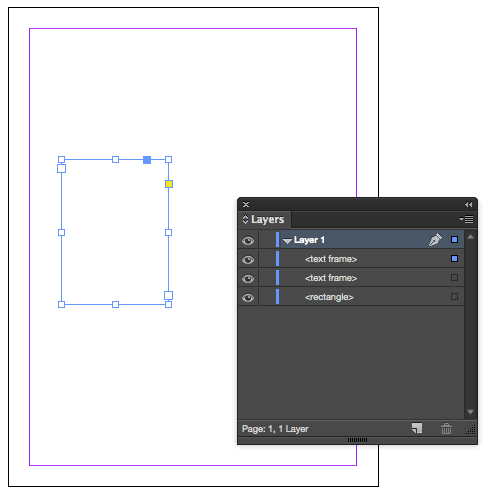Hide the first text frame item
The image size is (488, 494).
click(248, 259)
